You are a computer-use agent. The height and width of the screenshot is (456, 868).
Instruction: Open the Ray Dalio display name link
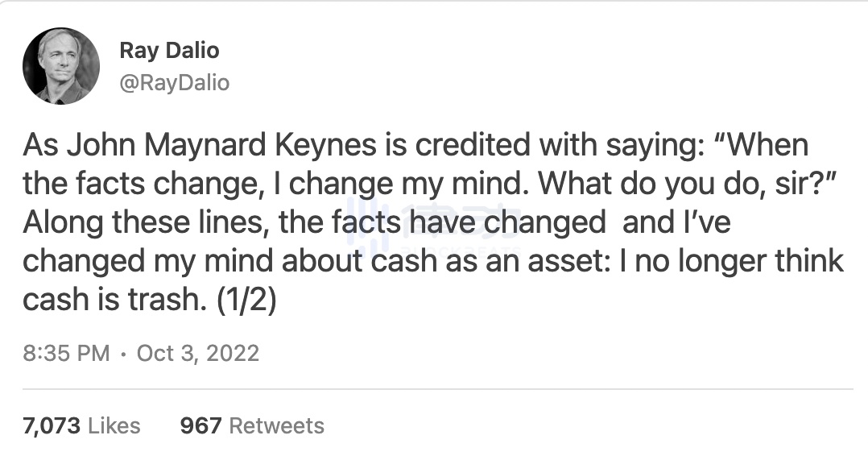click(x=169, y=50)
